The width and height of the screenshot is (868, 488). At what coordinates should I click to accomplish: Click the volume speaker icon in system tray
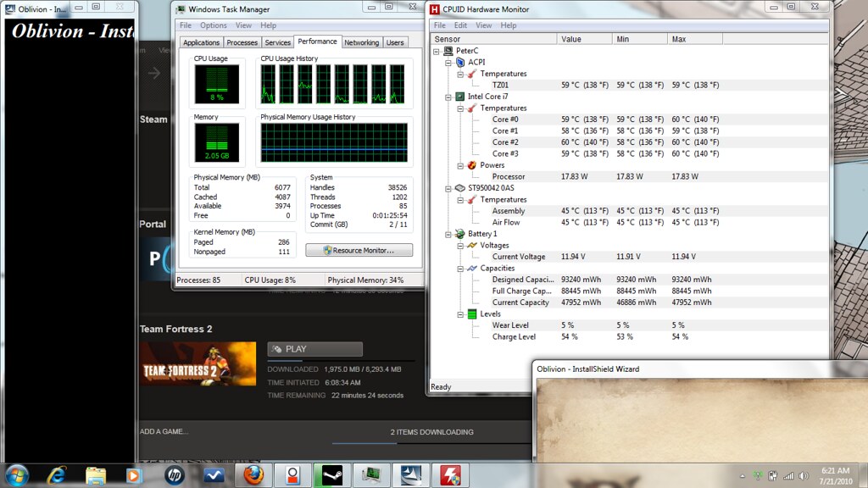[804, 476]
